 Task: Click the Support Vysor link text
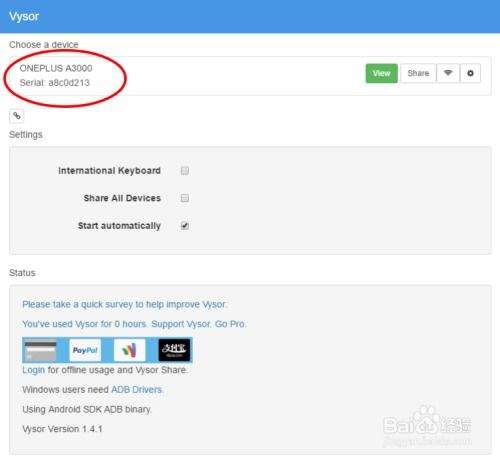pyautogui.click(x=181, y=324)
